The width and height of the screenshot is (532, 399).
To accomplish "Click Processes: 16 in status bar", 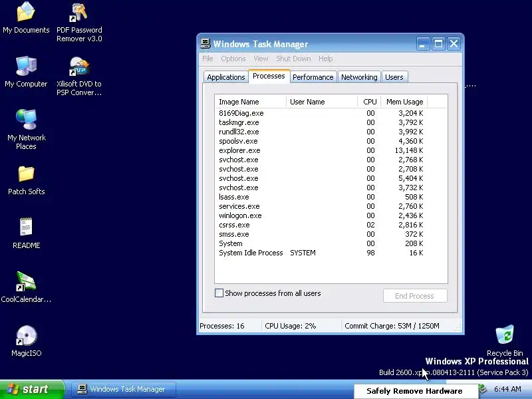I will [222, 326].
